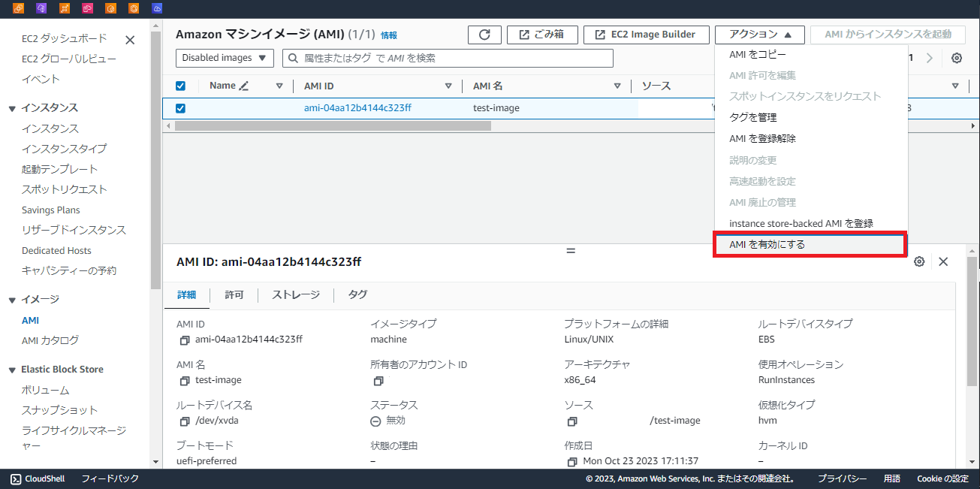The height and width of the screenshot is (489, 980).
Task: Collapse the インスタンス sidebar section
Action: coord(12,108)
